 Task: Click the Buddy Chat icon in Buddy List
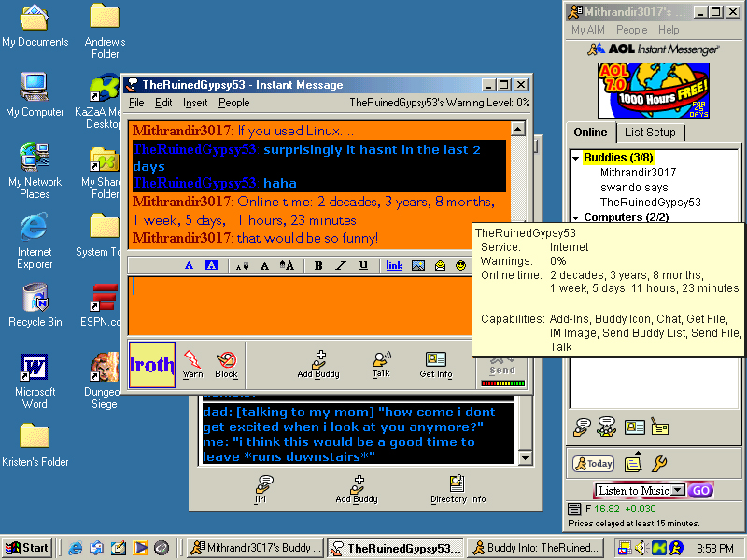pos(606,427)
